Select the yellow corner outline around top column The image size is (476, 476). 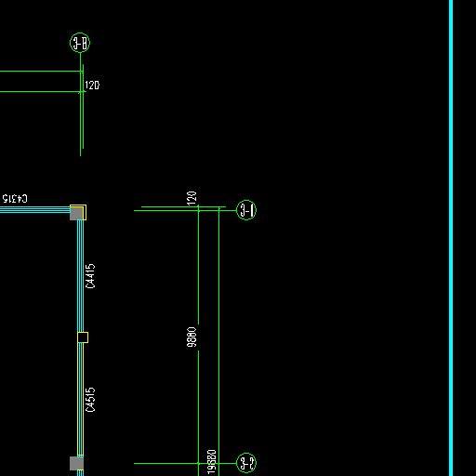(78, 212)
